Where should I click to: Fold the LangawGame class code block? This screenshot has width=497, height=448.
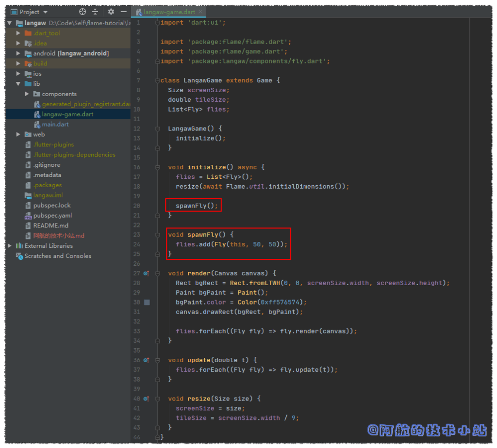(157, 80)
